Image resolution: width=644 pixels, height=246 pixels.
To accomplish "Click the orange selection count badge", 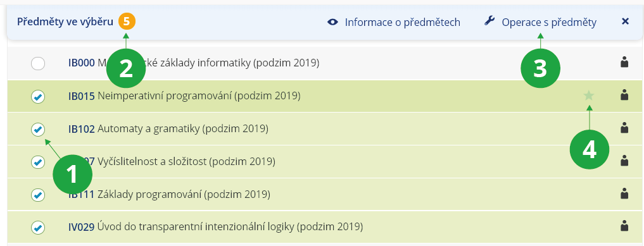I will point(127,22).
